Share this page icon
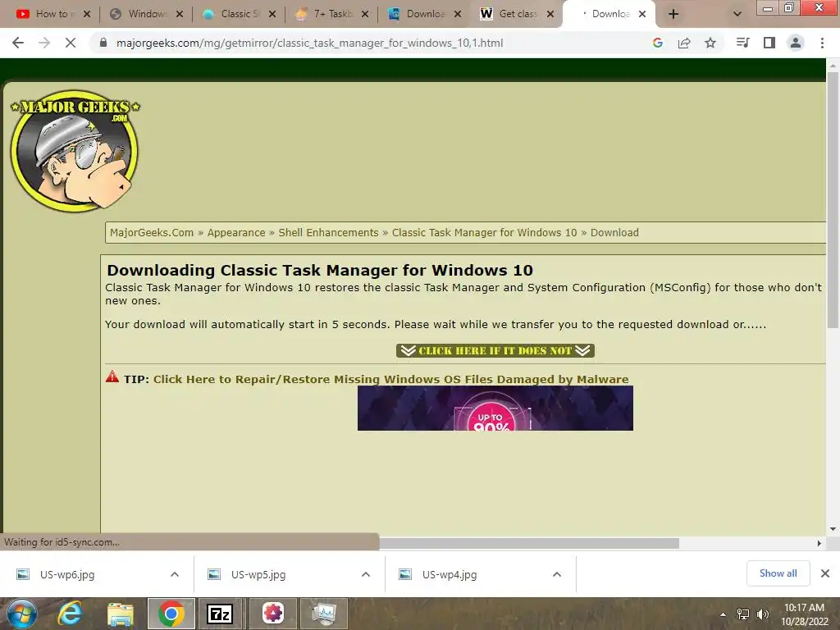This screenshot has height=630, width=840. (684, 43)
